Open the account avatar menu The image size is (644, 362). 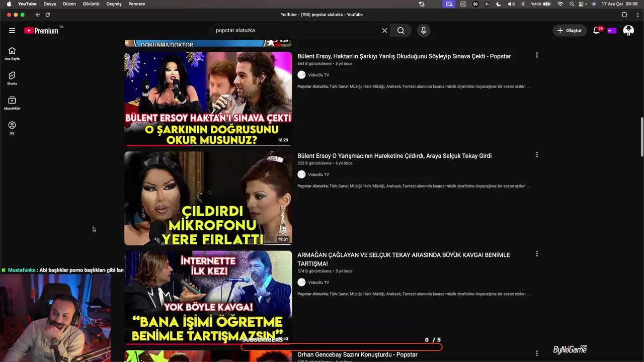(x=628, y=31)
